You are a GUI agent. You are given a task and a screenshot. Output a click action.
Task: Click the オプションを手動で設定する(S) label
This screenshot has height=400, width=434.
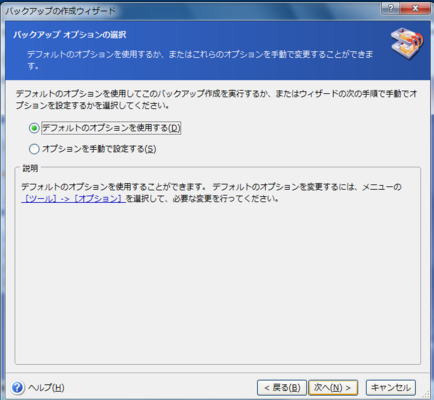[99, 149]
